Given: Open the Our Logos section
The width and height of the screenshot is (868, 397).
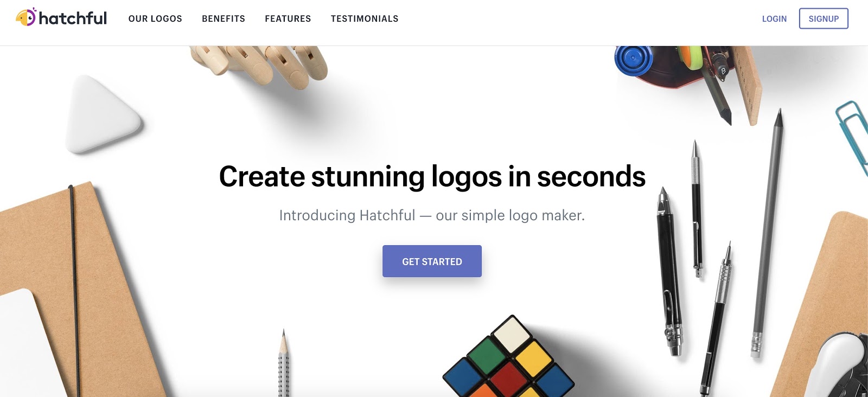Looking at the screenshot, I should pyautogui.click(x=155, y=18).
